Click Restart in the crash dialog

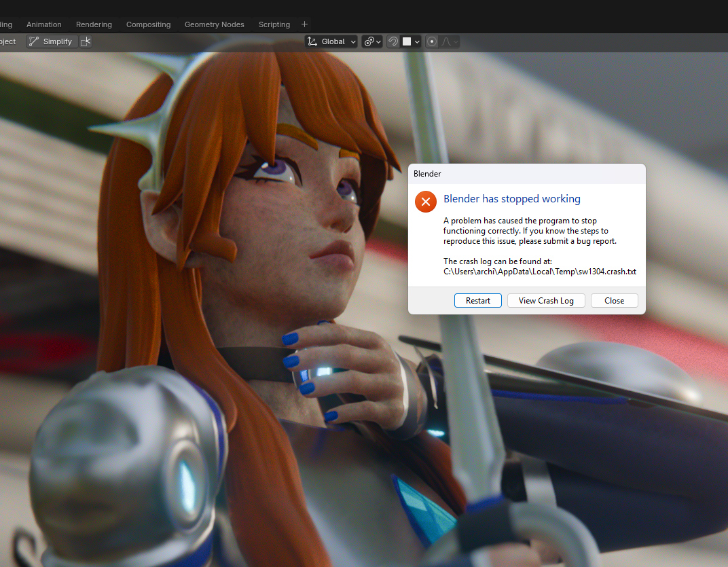pyautogui.click(x=477, y=301)
